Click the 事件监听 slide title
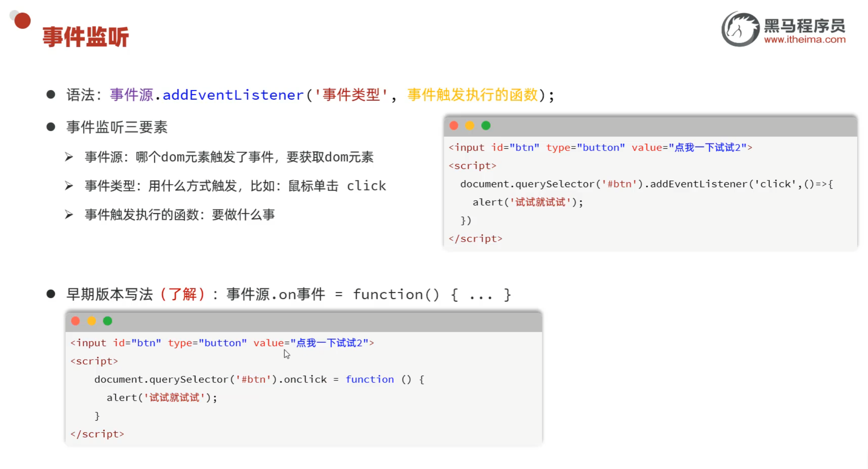This screenshot has height=469, width=868. tap(86, 37)
